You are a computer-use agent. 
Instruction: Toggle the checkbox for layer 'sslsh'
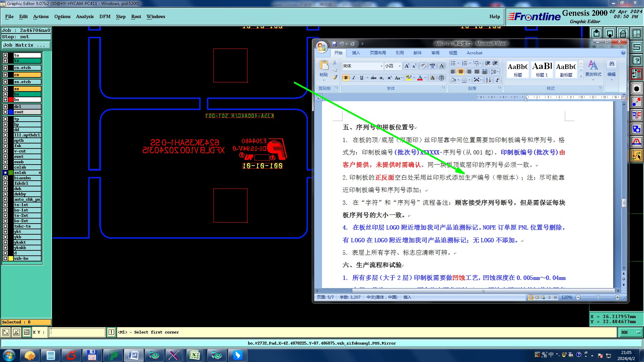point(5,173)
